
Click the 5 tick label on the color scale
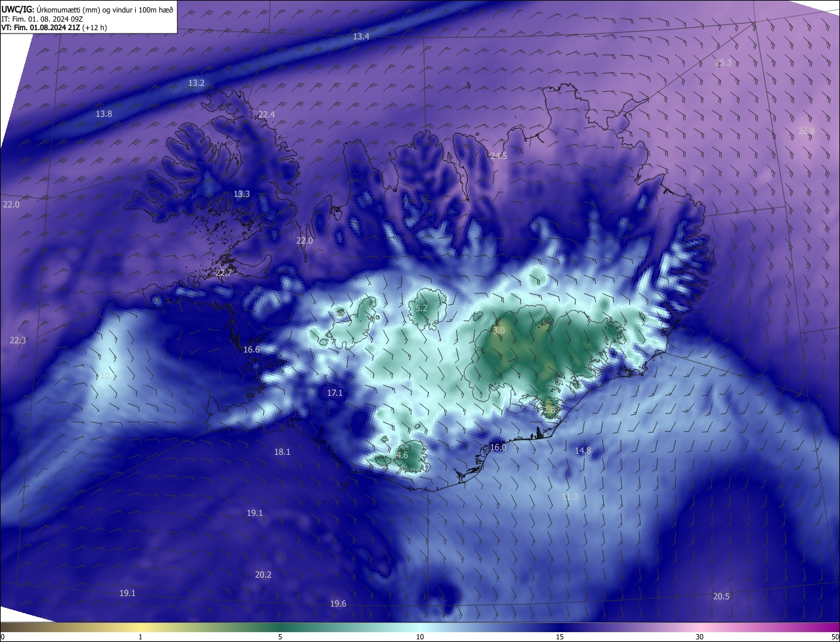point(280,637)
